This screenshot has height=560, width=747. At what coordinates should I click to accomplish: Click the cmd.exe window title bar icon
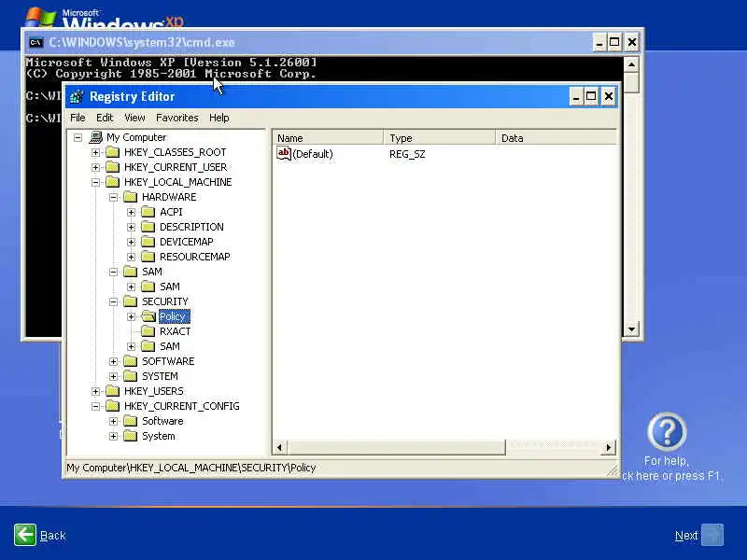coord(36,42)
